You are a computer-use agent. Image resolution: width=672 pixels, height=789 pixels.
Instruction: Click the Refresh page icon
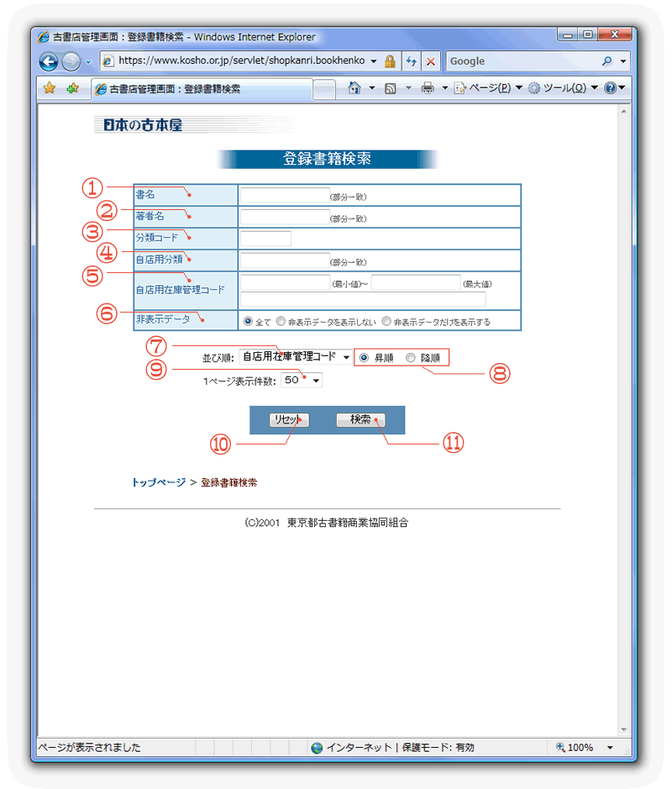click(412, 61)
